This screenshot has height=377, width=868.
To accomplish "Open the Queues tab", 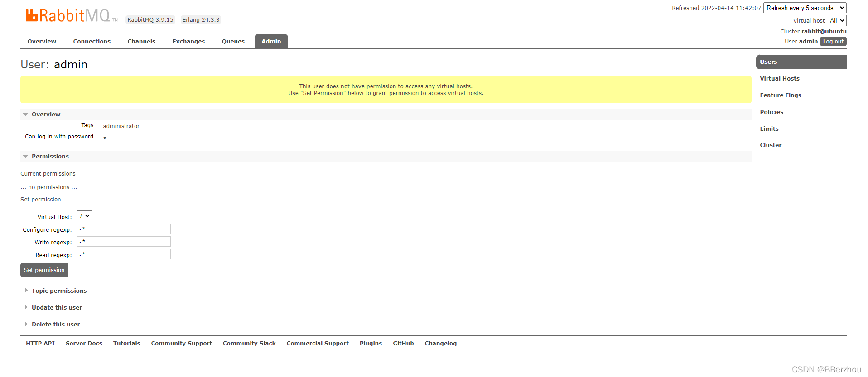I will pos(233,41).
